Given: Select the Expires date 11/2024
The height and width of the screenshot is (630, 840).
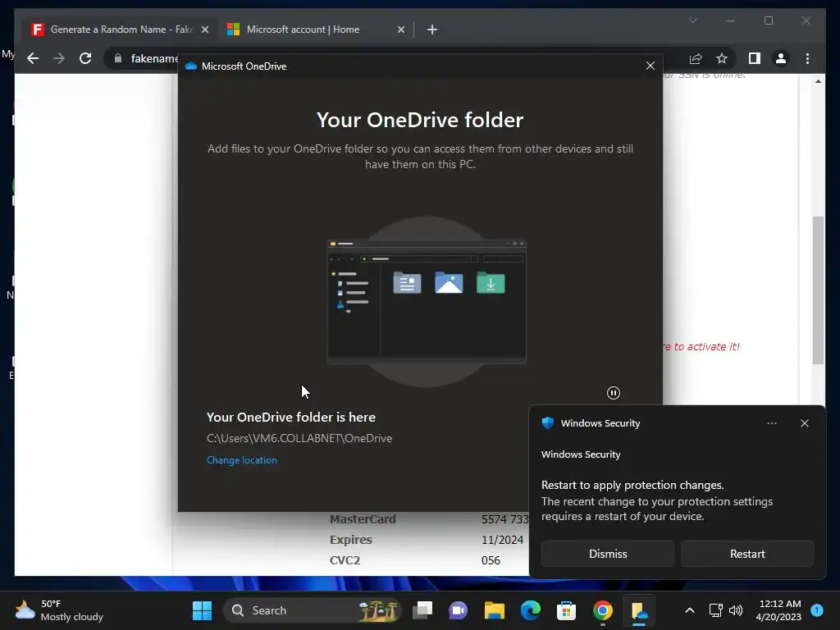Looking at the screenshot, I should click(502, 540).
